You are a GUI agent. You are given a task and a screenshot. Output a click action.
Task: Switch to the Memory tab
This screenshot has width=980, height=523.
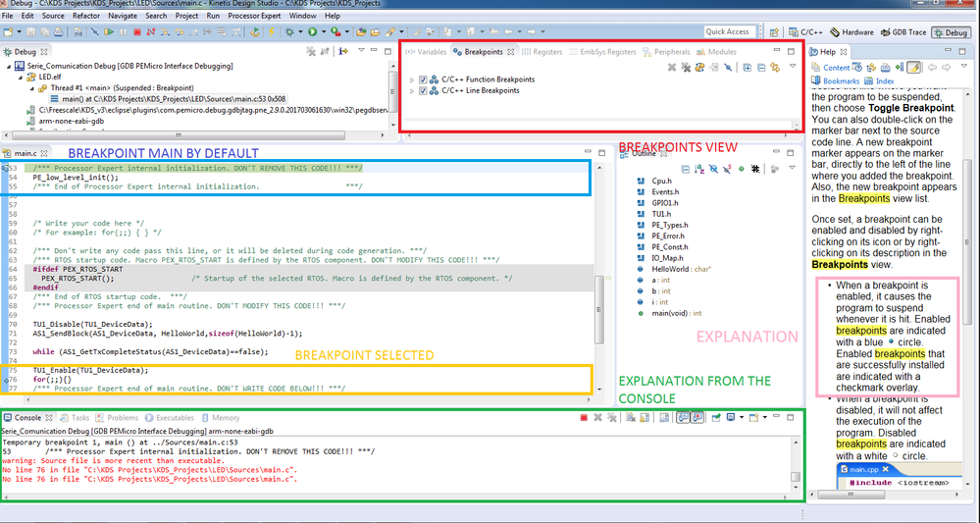(220, 418)
